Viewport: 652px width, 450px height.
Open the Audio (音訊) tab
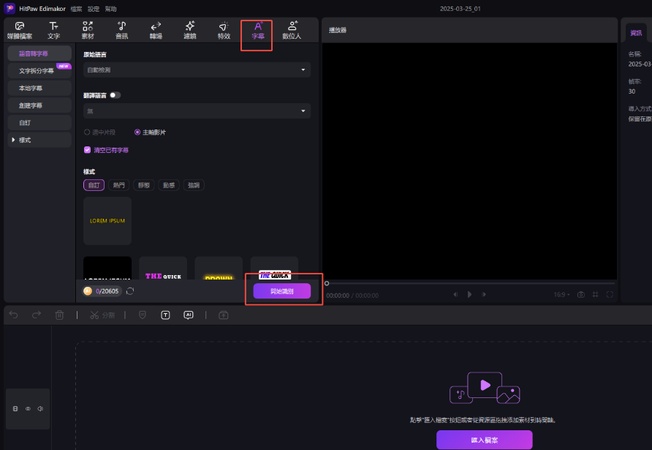[122, 30]
